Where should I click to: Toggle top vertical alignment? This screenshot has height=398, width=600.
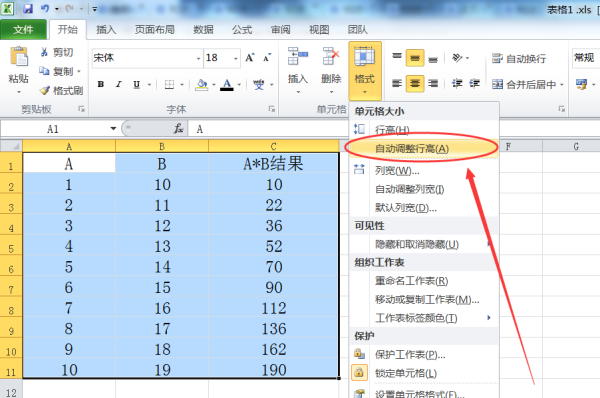[x=397, y=57]
